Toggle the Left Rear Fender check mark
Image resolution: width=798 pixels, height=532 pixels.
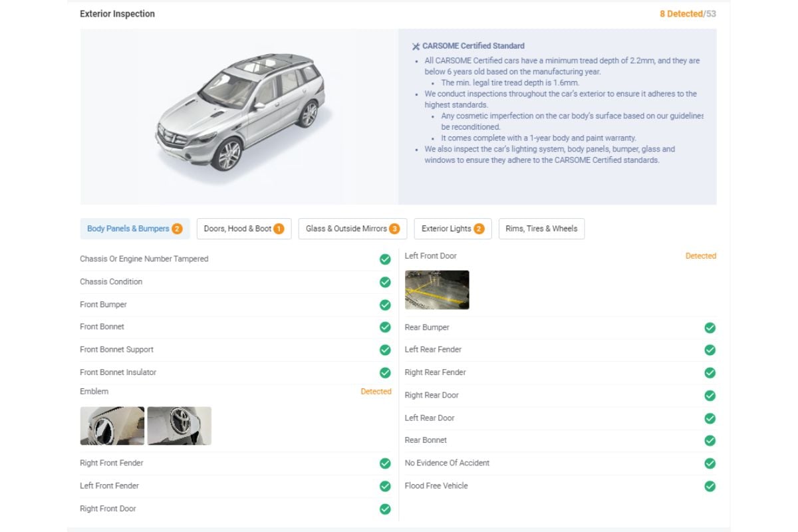[x=710, y=350]
